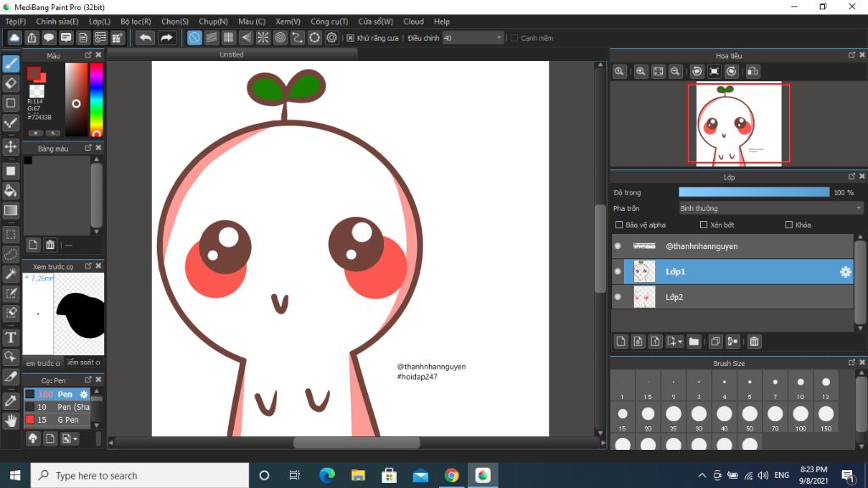This screenshot has width=868, height=488.
Task: Open the Bộ lọc(R) menu
Action: (136, 21)
